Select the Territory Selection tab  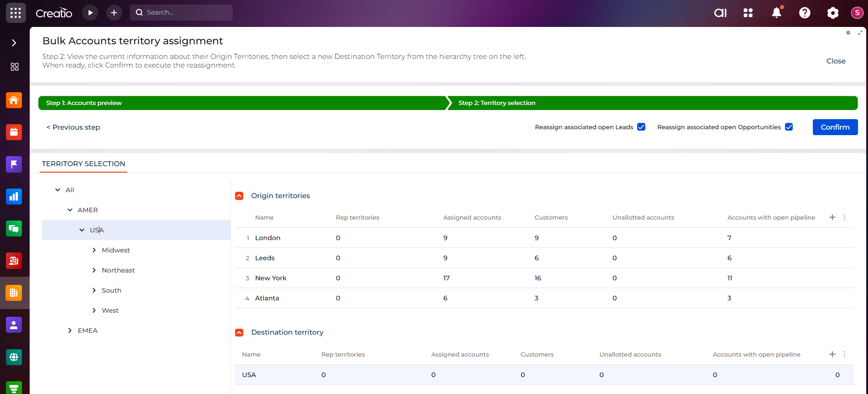click(x=84, y=164)
